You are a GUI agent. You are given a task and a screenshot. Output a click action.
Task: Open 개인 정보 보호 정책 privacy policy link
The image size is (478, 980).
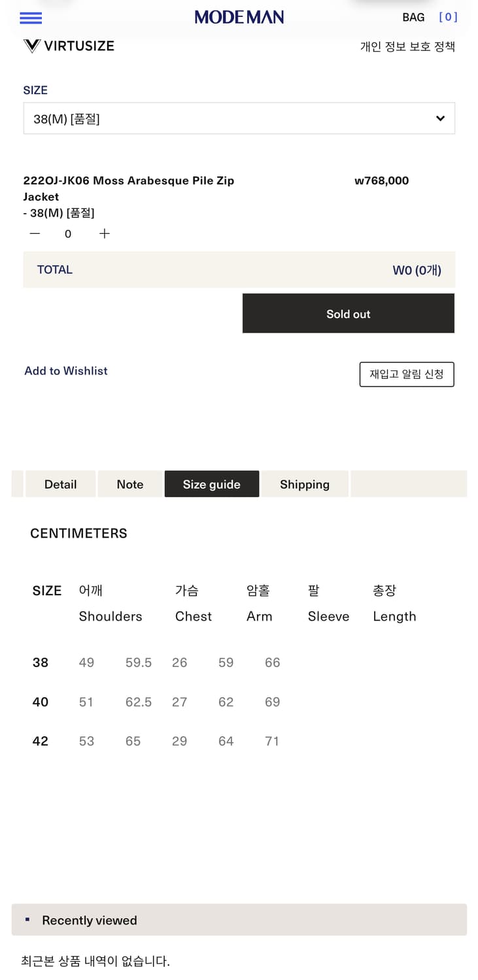[407, 46]
